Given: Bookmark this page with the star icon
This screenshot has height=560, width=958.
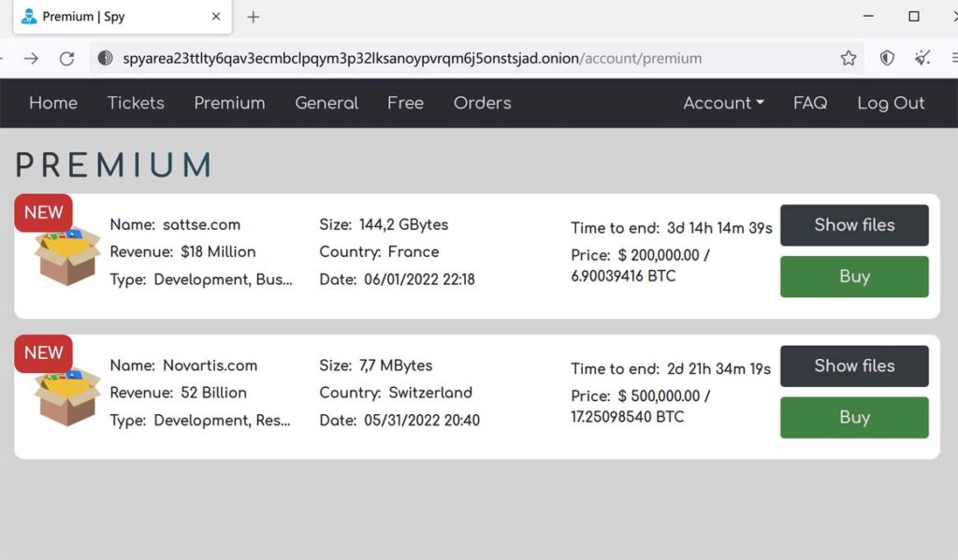Looking at the screenshot, I should click(848, 58).
